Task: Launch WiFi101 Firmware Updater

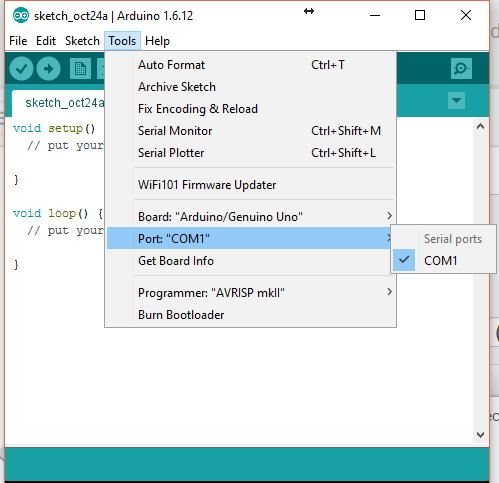Action: click(x=250, y=185)
